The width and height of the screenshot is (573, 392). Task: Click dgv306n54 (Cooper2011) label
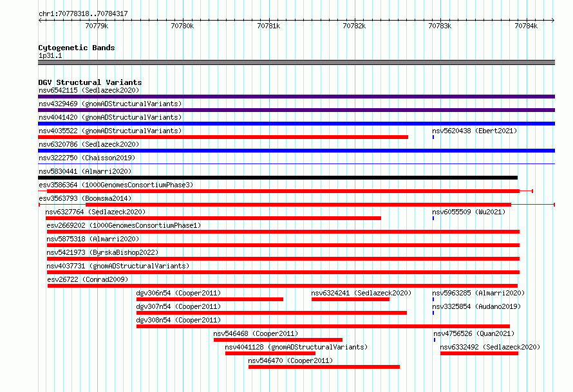coord(178,293)
